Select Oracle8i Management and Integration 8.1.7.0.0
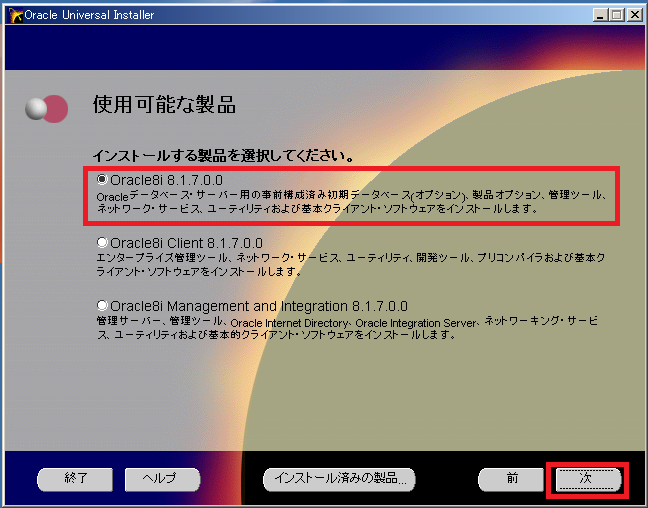Viewport: 648px width, 508px height. (102, 305)
